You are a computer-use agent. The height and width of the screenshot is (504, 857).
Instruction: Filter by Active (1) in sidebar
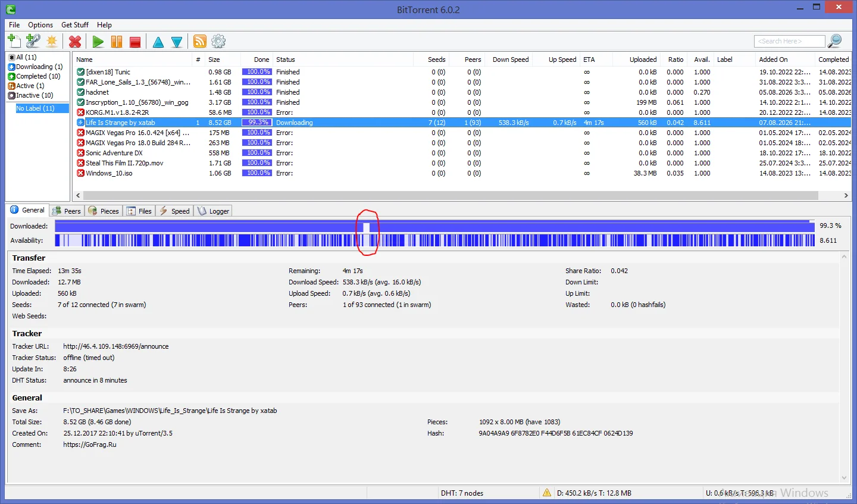(x=26, y=86)
